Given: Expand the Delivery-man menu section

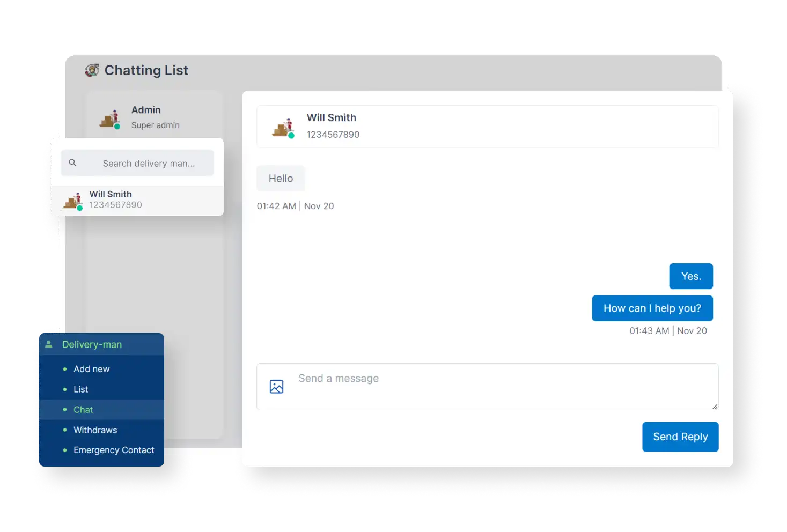Looking at the screenshot, I should 92,344.
